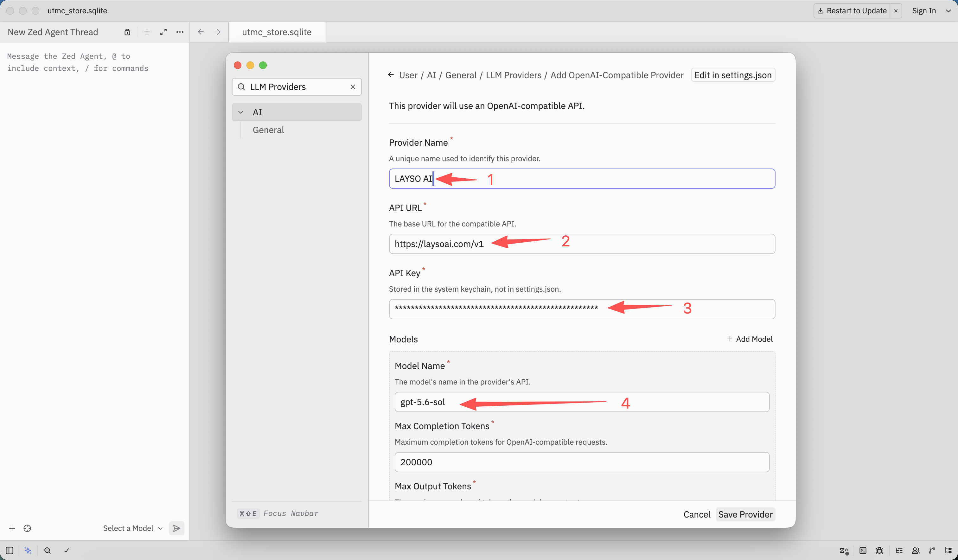Screen dimensions: 958x560
Task: Go back using breadcrumb arrow in settings
Action: 391,74
